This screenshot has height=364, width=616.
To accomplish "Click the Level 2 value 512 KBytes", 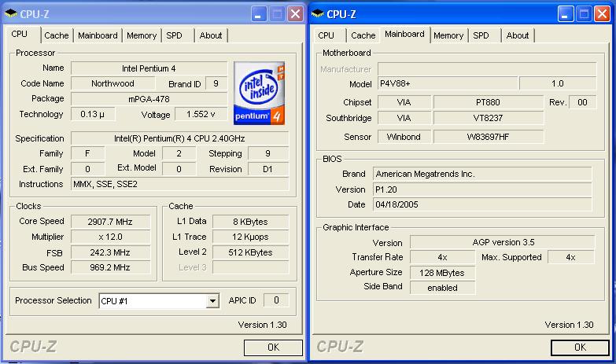I will 250,252.
